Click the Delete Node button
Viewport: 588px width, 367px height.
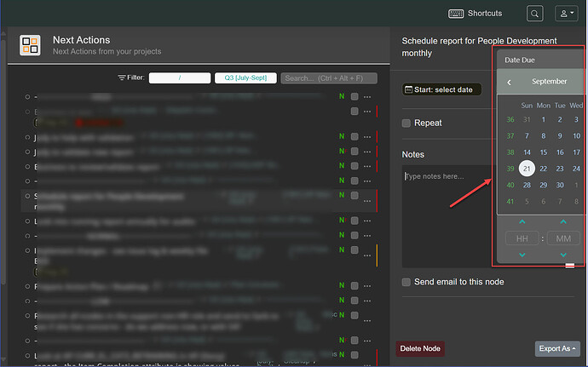(420, 348)
